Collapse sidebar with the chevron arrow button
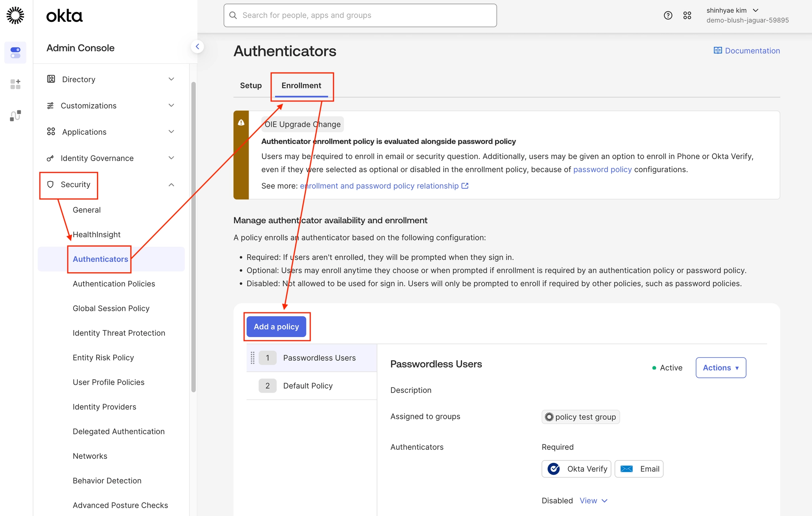The width and height of the screenshot is (812, 516). [x=197, y=46]
